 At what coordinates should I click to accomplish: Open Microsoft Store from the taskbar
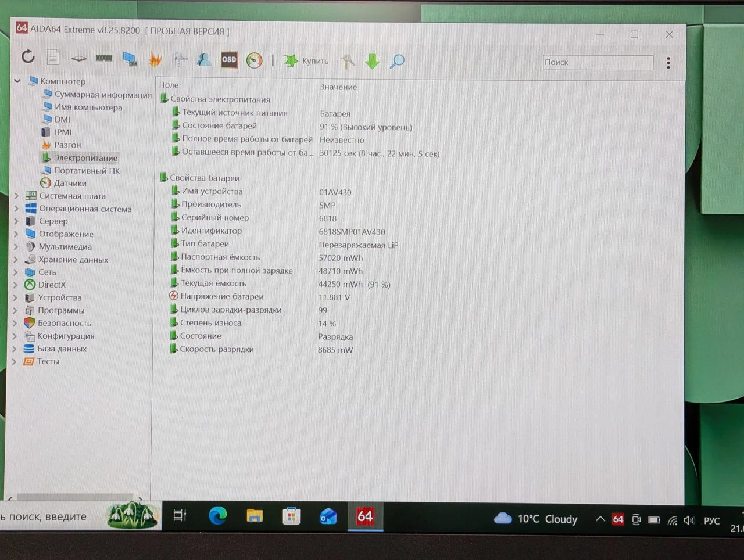[291, 516]
